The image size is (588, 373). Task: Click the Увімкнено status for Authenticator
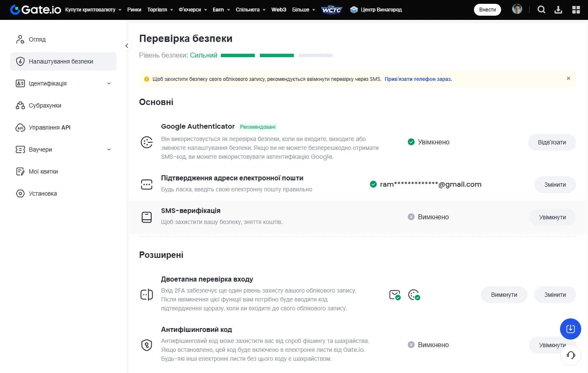point(429,142)
